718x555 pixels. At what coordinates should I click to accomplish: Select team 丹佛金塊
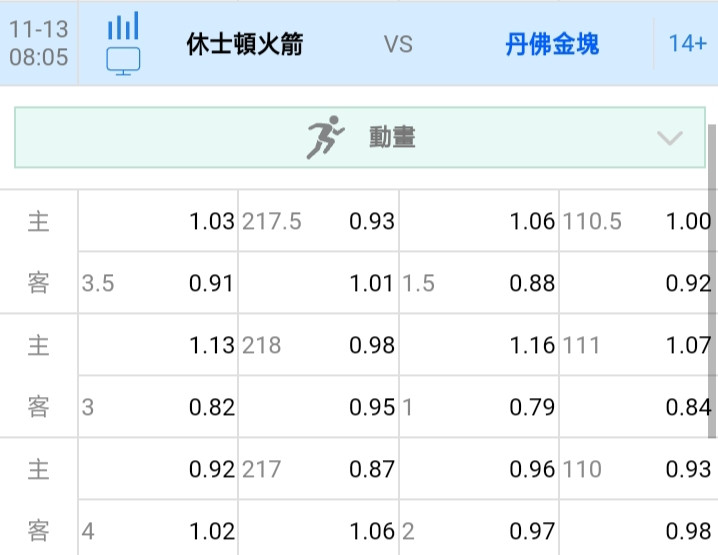(552, 44)
